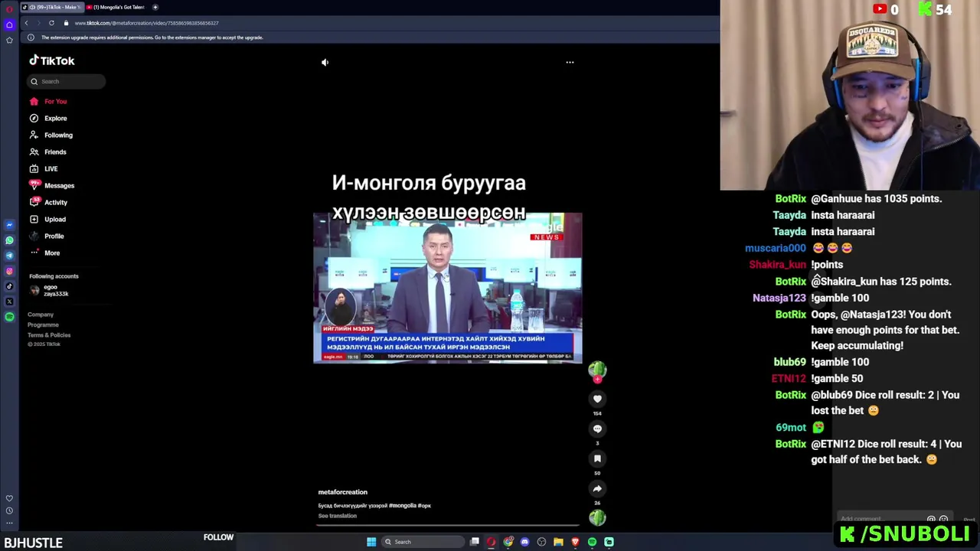The width and height of the screenshot is (980, 551).
Task: Open OBS Studio from taskbar
Action: [541, 542]
